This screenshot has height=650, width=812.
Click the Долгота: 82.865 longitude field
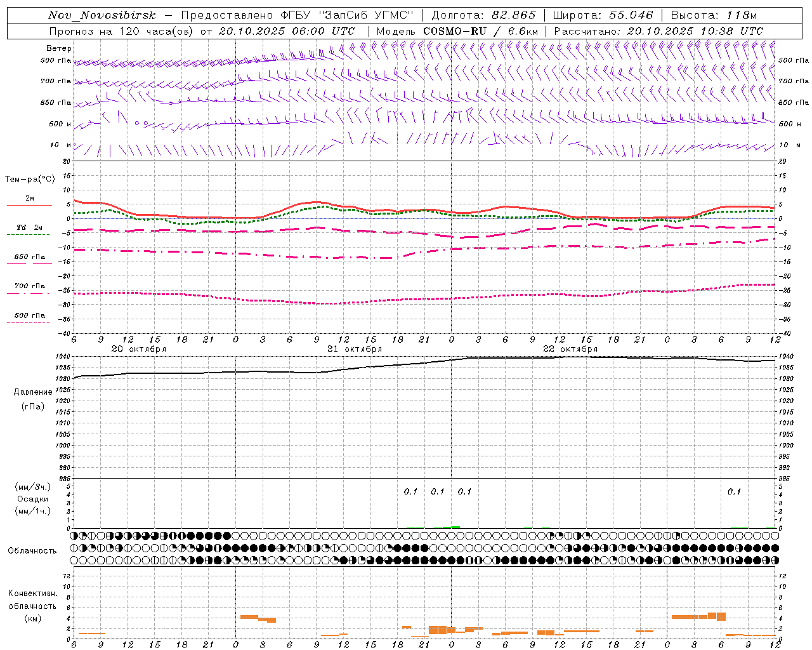[483, 16]
